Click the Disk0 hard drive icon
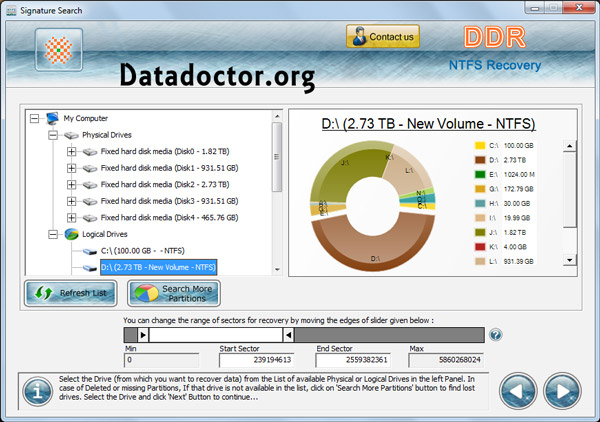 [90, 152]
